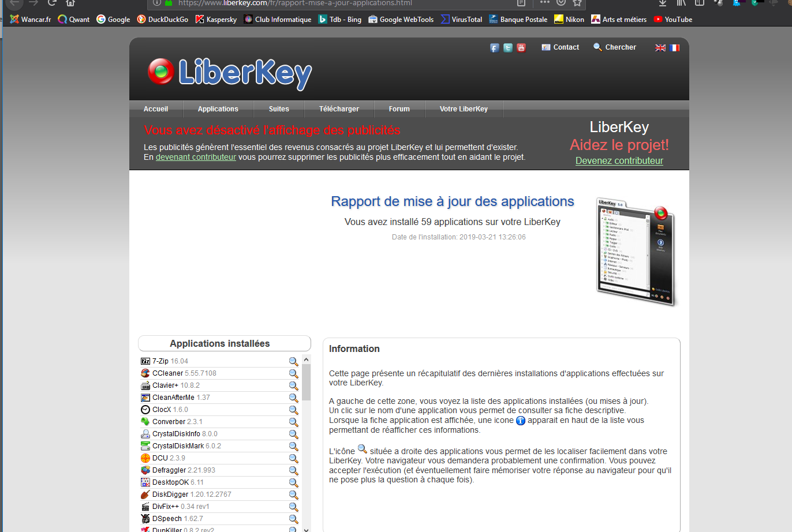
Task: Open the Accueil menu item
Action: pos(156,109)
